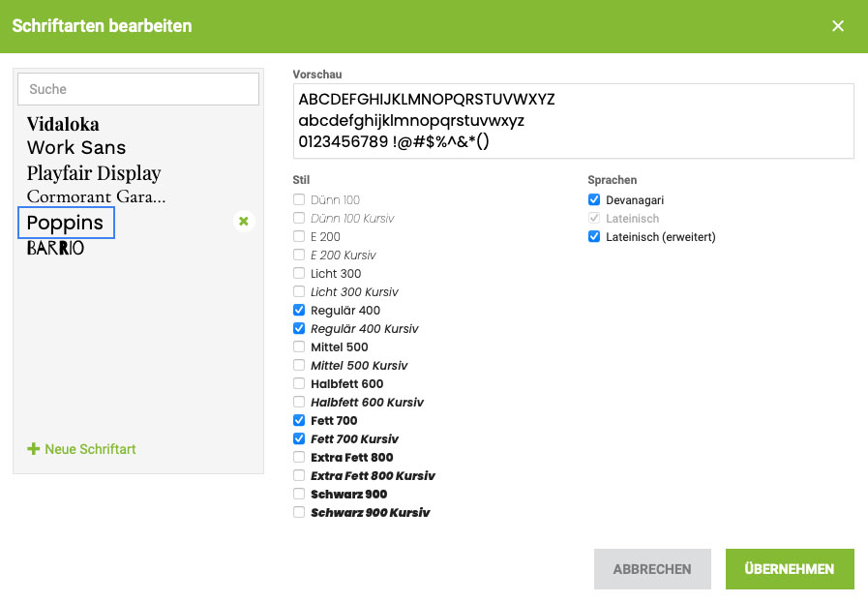Select the Barrio font entry
Screen dimensions: 868x602
point(55,248)
